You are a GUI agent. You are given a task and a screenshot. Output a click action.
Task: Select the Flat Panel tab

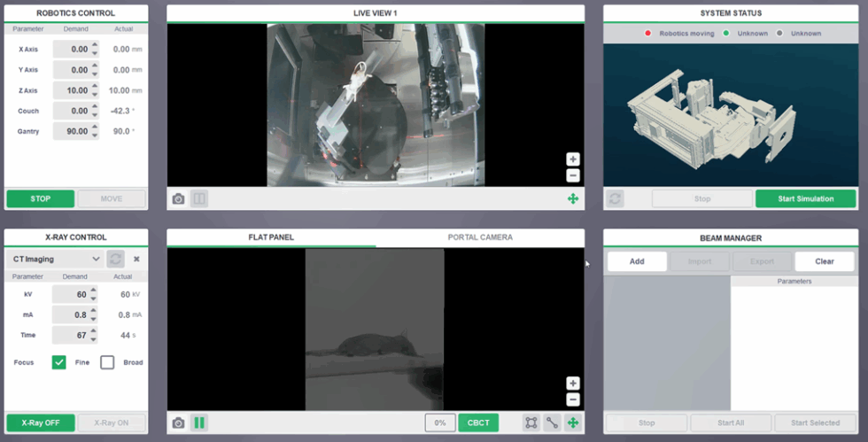pyautogui.click(x=271, y=237)
